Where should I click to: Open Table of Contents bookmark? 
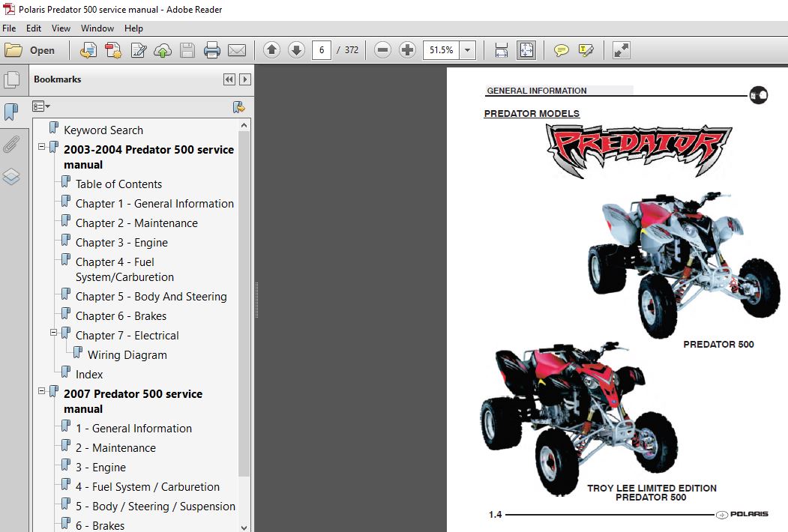tap(118, 184)
